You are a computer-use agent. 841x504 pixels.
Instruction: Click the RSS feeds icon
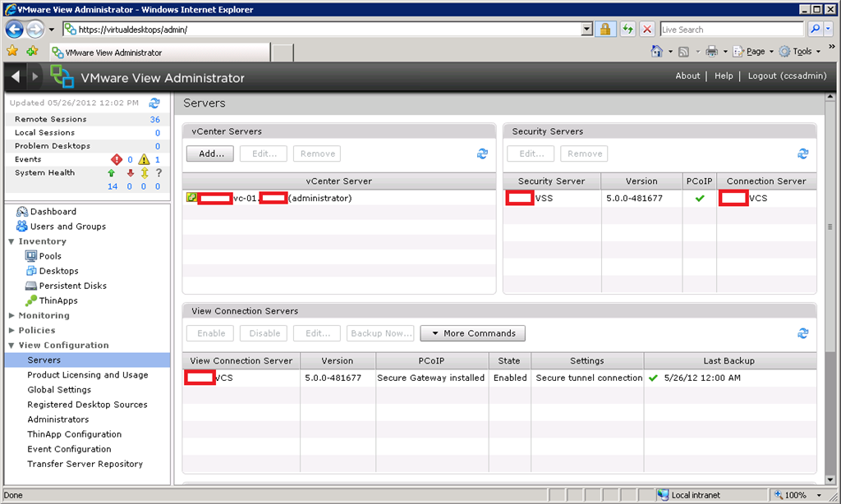coord(683,52)
